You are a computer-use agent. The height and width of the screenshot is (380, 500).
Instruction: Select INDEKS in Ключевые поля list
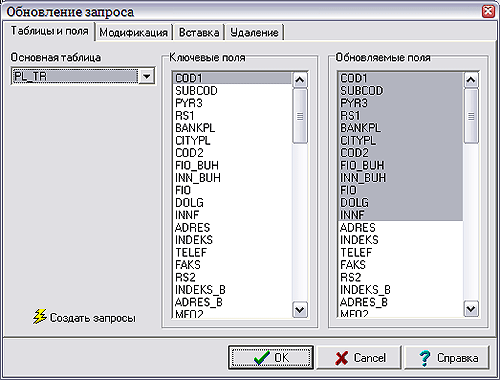click(x=233, y=240)
